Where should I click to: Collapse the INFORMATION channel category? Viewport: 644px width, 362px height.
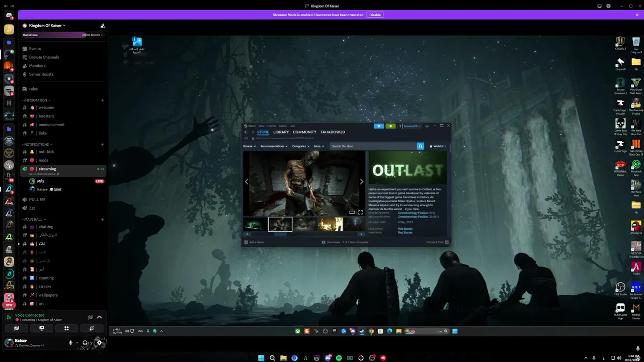(x=37, y=101)
